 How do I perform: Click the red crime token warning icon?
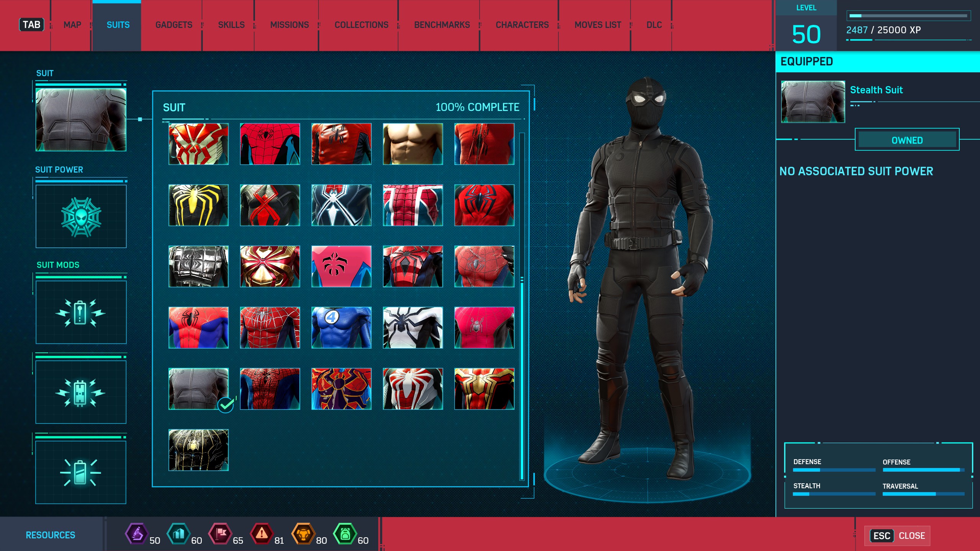261,533
